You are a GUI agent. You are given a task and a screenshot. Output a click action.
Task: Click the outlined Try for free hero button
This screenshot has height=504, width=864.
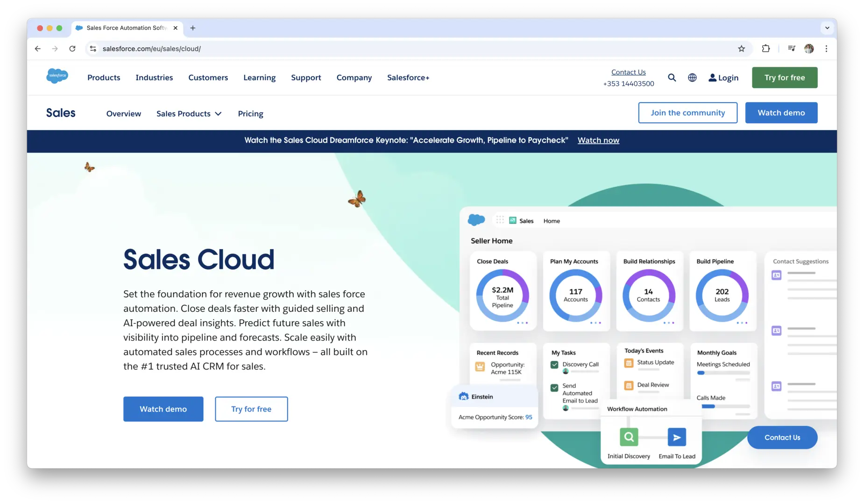click(251, 409)
